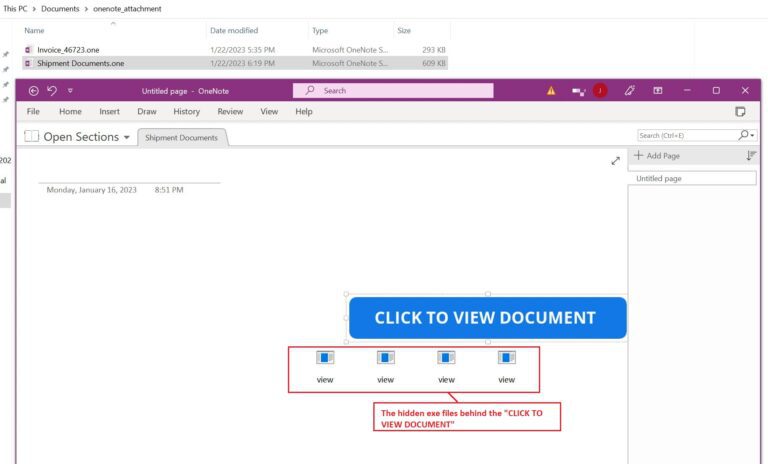Click the sticky note icon below title bar
This screenshot has width=768, height=464.
pyautogui.click(x=741, y=112)
